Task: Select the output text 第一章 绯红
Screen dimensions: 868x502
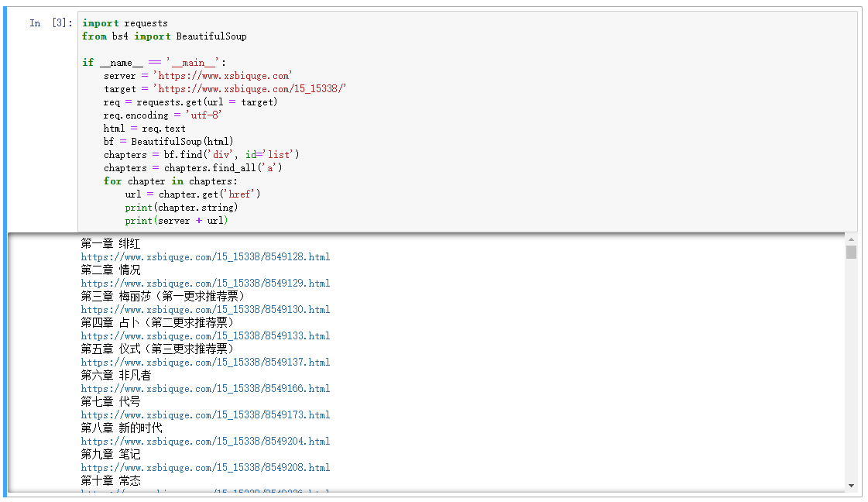Action: pos(108,243)
